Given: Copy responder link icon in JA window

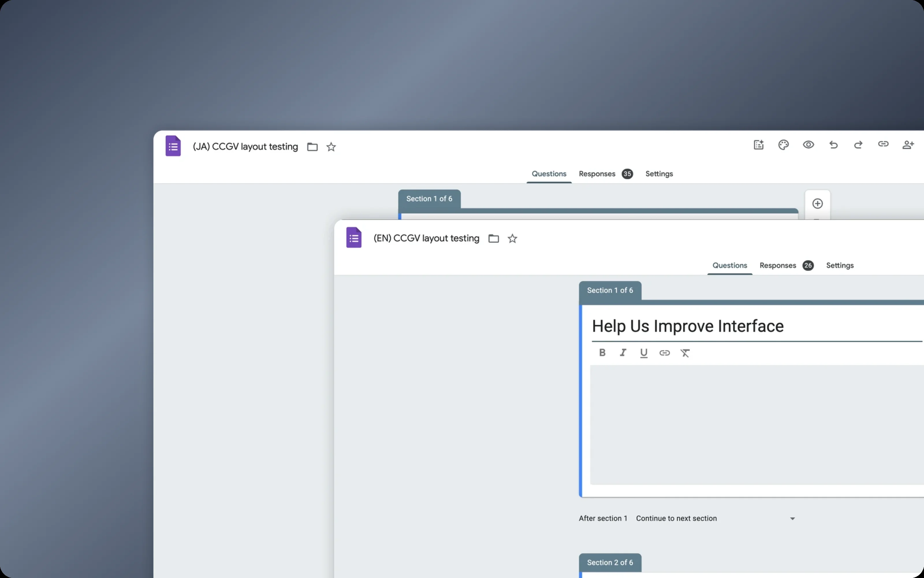Looking at the screenshot, I should tap(883, 144).
